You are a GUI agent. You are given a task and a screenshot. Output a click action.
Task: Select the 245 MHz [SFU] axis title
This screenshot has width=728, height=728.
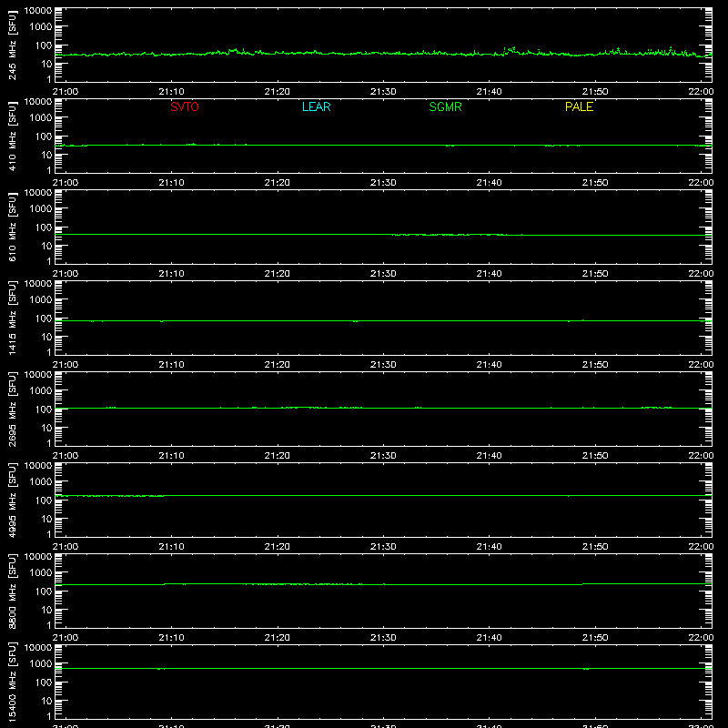(12, 45)
